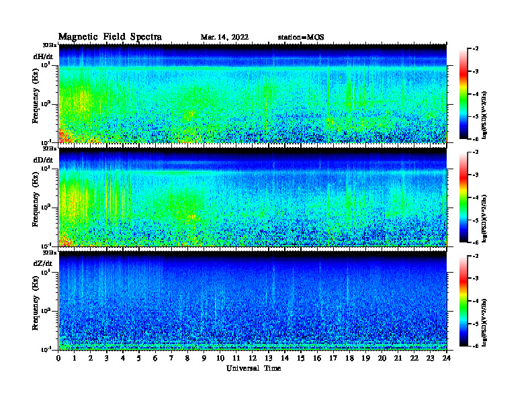532x411 pixels.
Task: Click the "-4" tick of dD/dt colorbar
Action: pos(476,197)
